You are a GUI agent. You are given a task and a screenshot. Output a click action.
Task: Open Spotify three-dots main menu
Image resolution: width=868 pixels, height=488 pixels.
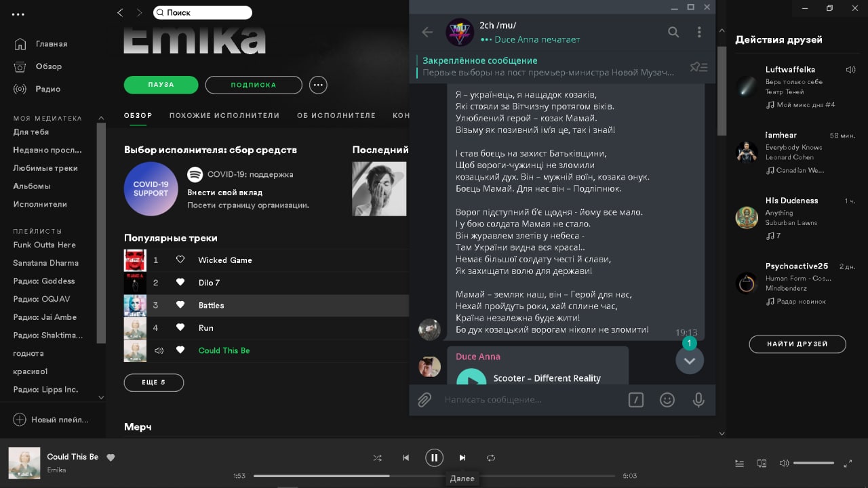pos(18,13)
